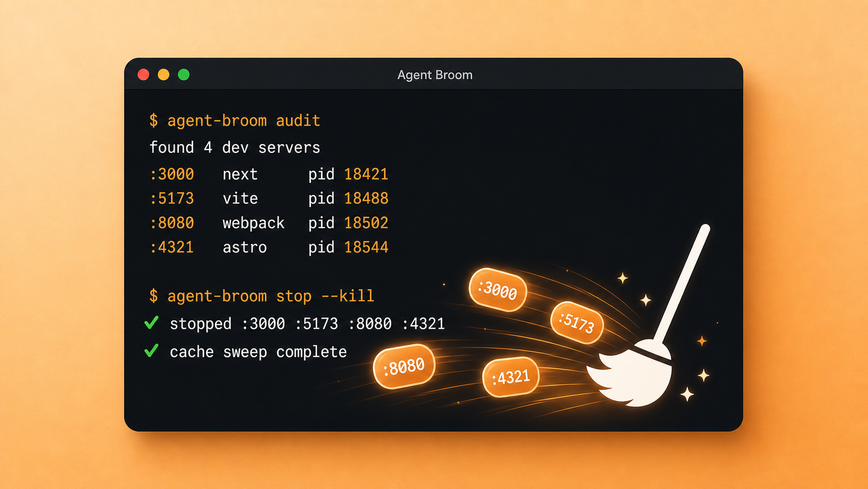Select the 'agent-broom stop --kill' command
The width and height of the screenshot is (868, 489).
coord(262,296)
